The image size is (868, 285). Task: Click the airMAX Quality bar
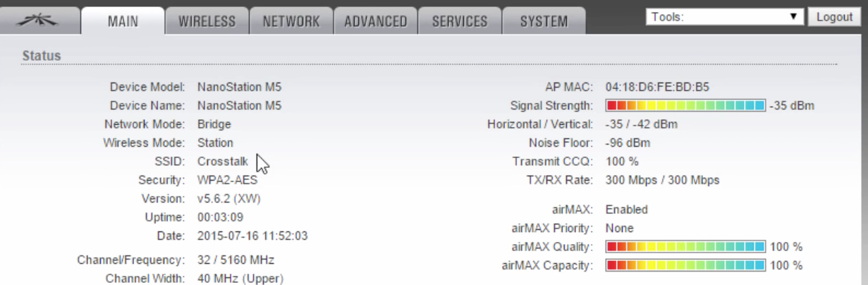point(685,247)
